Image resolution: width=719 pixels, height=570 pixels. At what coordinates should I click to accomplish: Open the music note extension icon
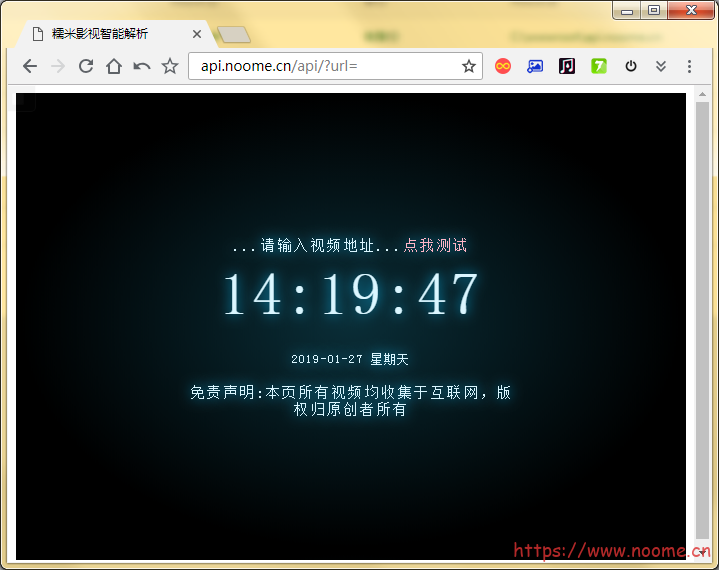click(567, 66)
